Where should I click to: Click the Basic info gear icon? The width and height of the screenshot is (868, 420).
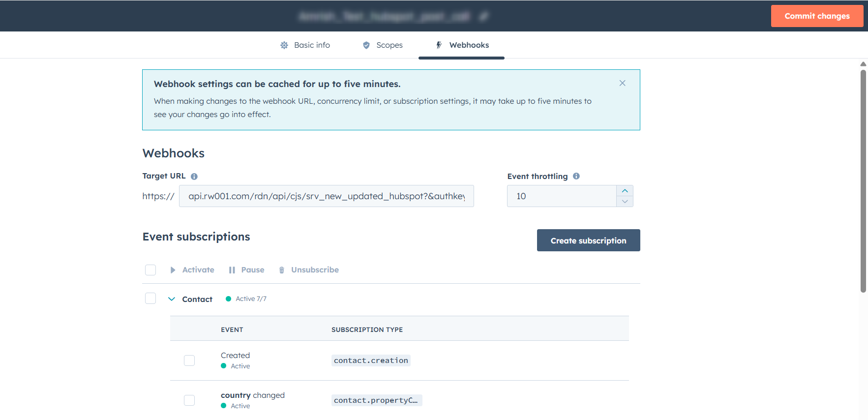pyautogui.click(x=284, y=45)
